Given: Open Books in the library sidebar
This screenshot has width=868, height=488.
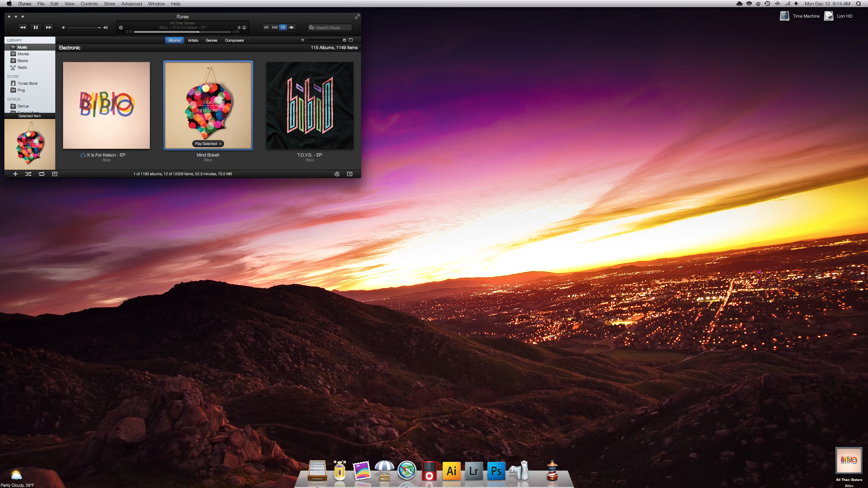Looking at the screenshot, I should pyautogui.click(x=30, y=61).
